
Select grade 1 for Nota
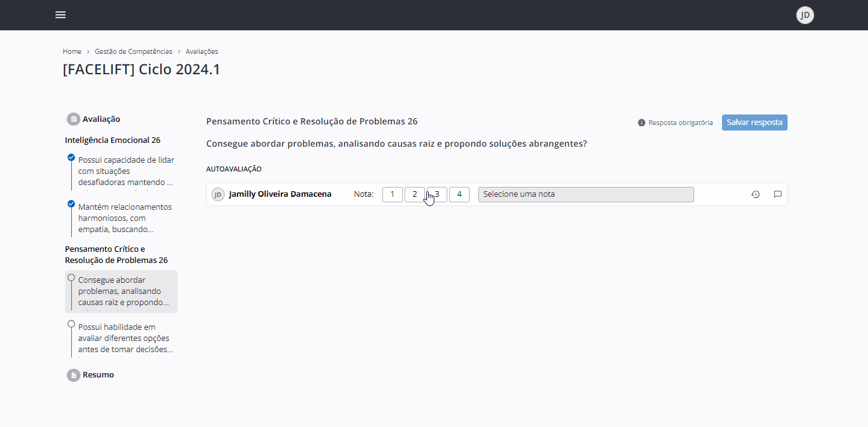392,194
